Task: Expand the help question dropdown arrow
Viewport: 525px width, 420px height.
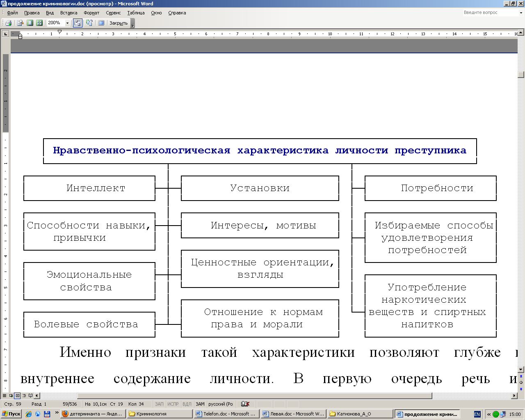Action: pyautogui.click(x=521, y=13)
